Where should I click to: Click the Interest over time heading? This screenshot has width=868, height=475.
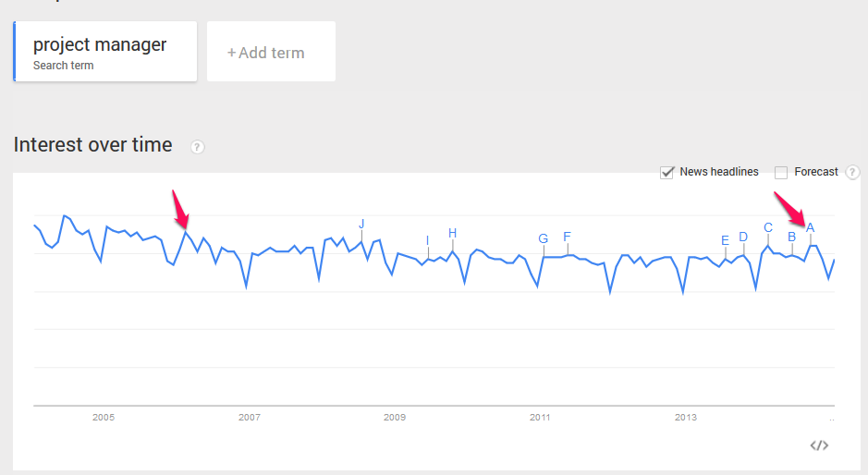coord(93,144)
